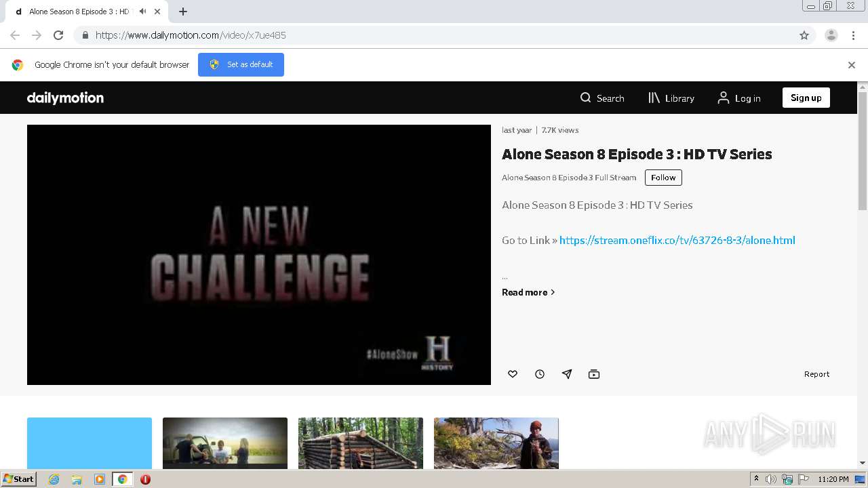Viewport: 868px width, 488px height.
Task: Open Windows Explorer folder in taskbar
Action: [77, 479]
